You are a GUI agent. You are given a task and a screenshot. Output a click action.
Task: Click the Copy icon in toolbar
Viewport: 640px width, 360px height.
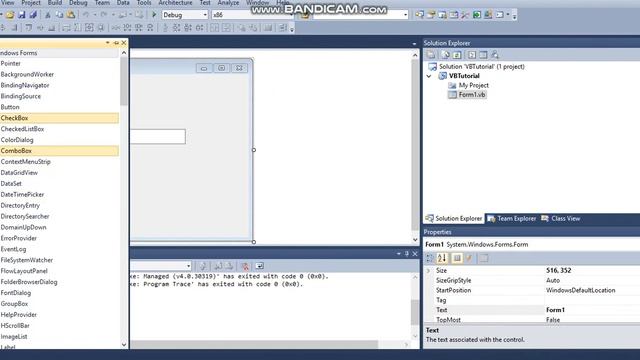(x=59, y=15)
